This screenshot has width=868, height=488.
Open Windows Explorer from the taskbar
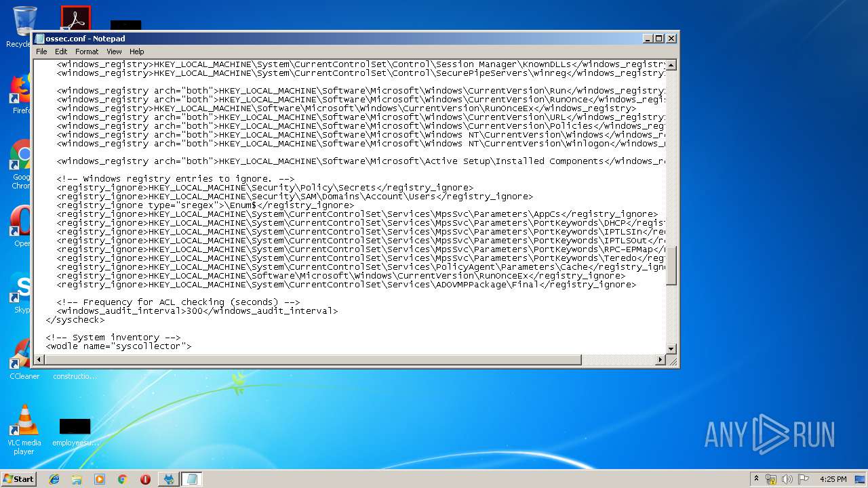[77, 479]
